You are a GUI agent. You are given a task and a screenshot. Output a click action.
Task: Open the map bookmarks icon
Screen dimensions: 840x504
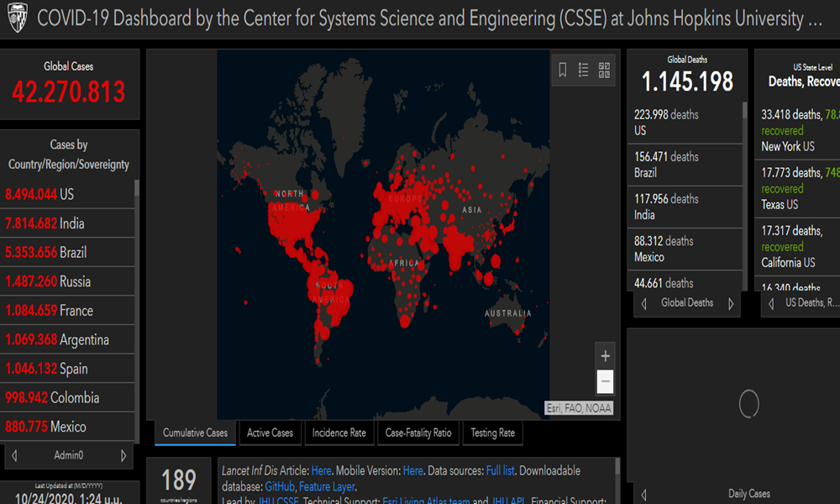click(563, 71)
